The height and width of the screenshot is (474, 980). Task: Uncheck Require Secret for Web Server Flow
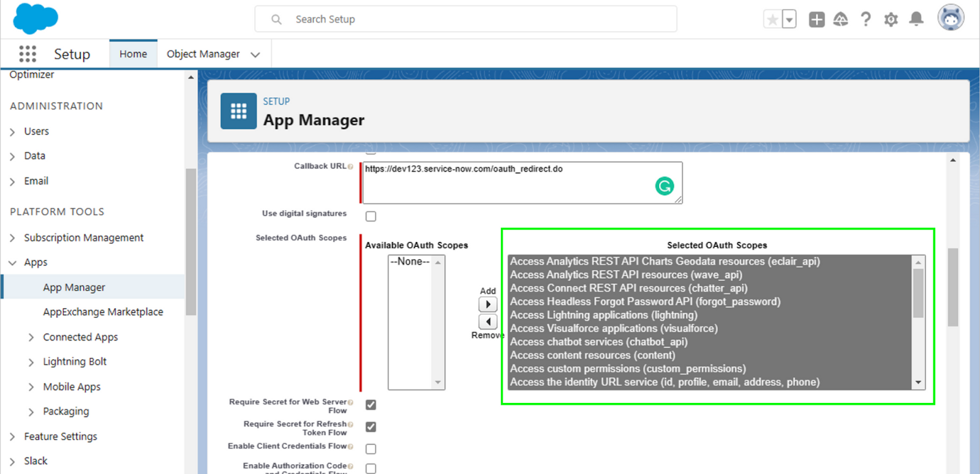[371, 405]
